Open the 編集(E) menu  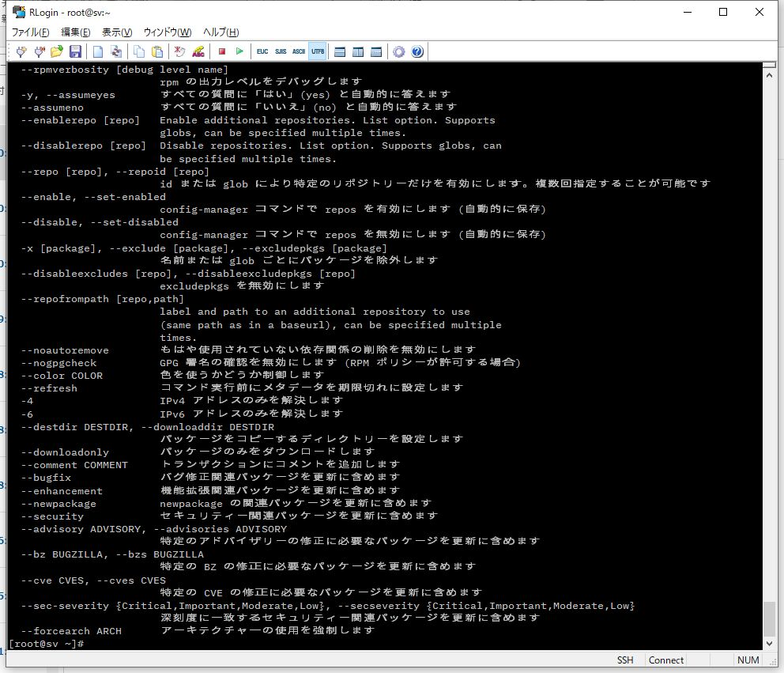(x=76, y=32)
